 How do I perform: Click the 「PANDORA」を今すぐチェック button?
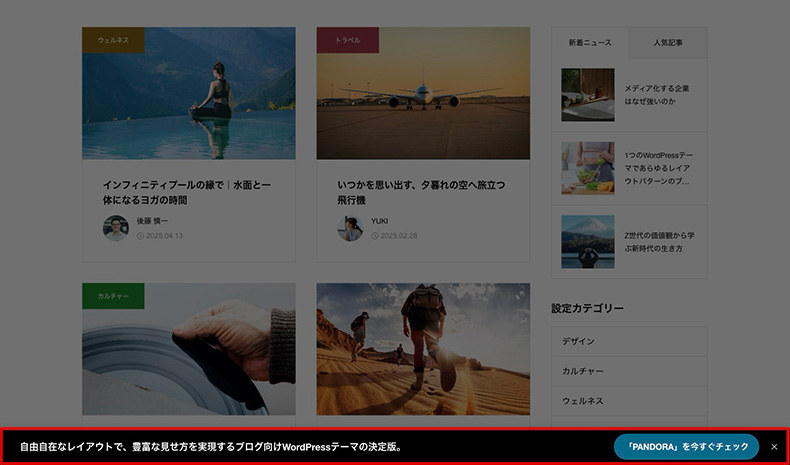pyautogui.click(x=686, y=447)
